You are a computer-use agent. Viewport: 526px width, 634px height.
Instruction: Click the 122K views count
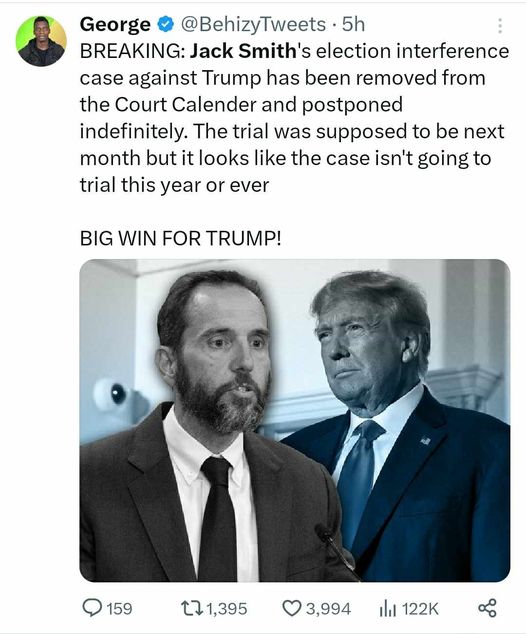[420, 609]
